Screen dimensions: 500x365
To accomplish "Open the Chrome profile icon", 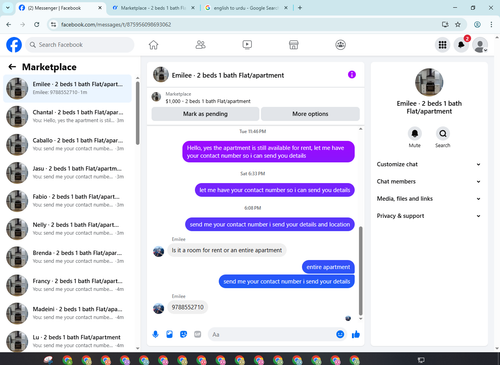I will (477, 24).
